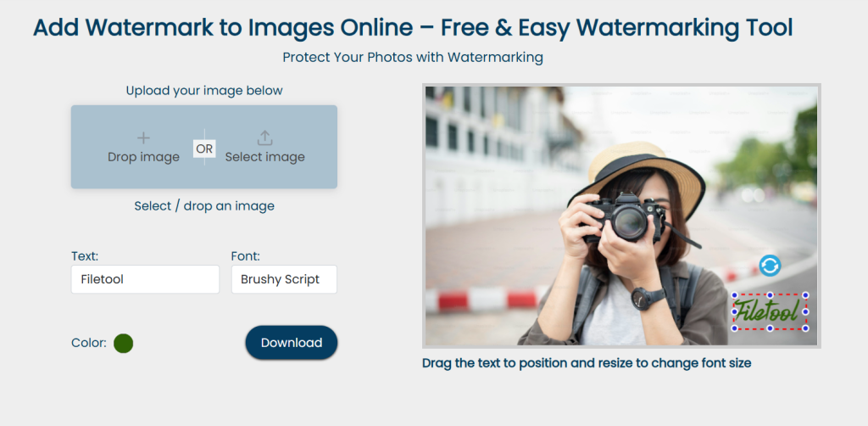Click the Download button

coord(292,342)
